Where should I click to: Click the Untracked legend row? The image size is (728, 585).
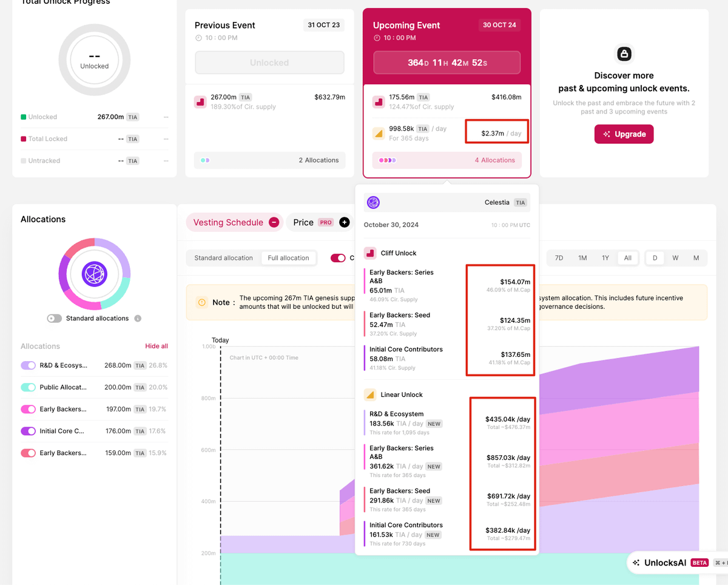click(95, 161)
